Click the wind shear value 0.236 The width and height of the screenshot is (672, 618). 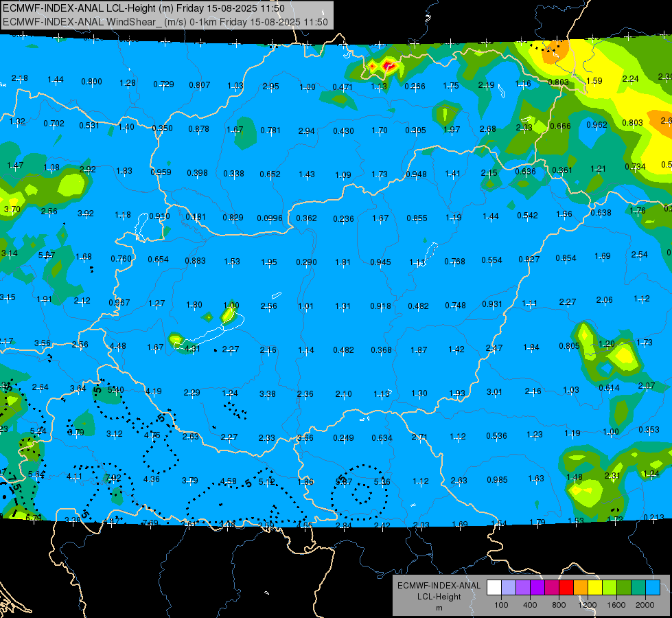coord(344,219)
